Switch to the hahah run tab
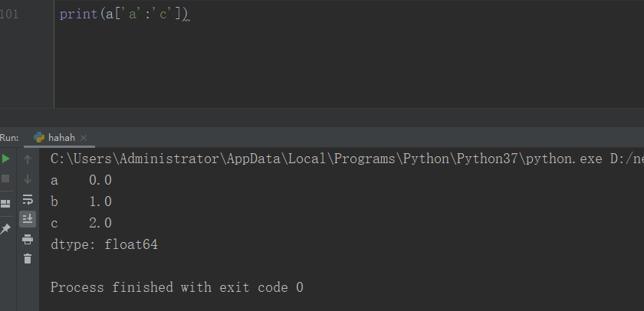The image size is (644, 311). pyautogui.click(x=61, y=137)
